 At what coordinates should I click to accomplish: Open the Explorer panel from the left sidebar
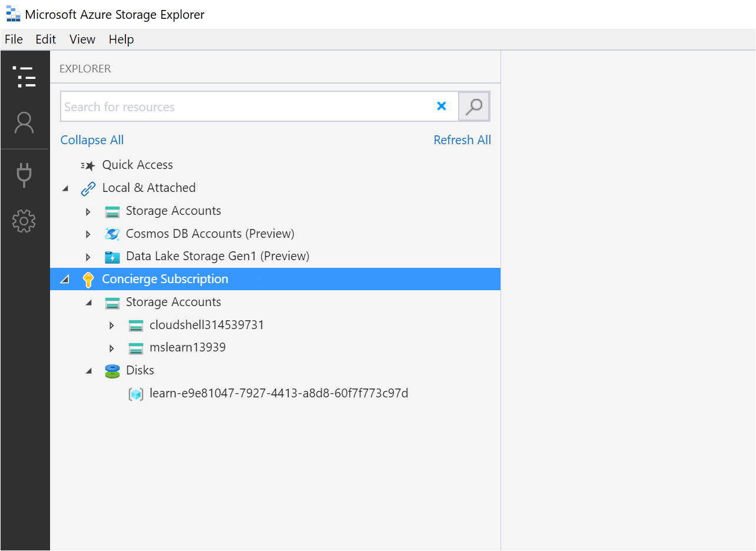click(x=25, y=77)
